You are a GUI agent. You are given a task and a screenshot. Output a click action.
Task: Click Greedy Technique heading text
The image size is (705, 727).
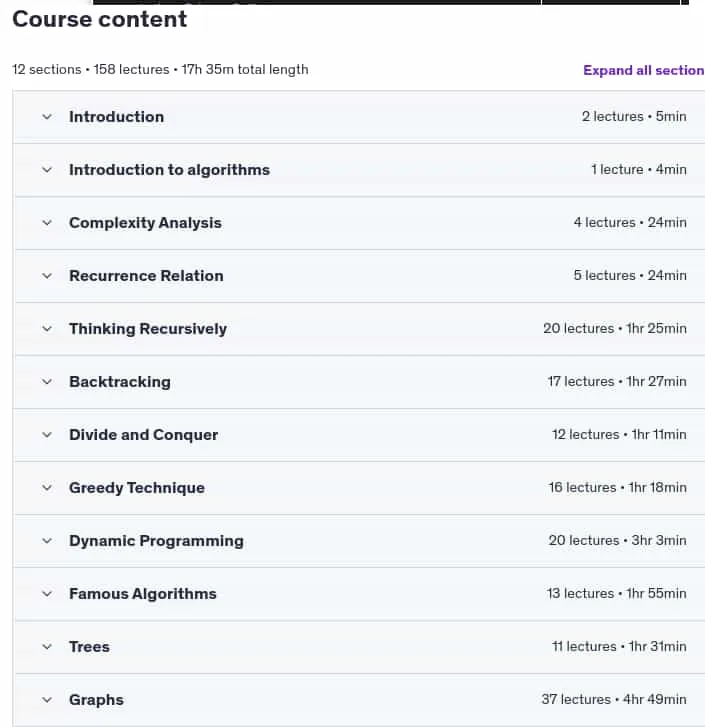click(x=137, y=488)
